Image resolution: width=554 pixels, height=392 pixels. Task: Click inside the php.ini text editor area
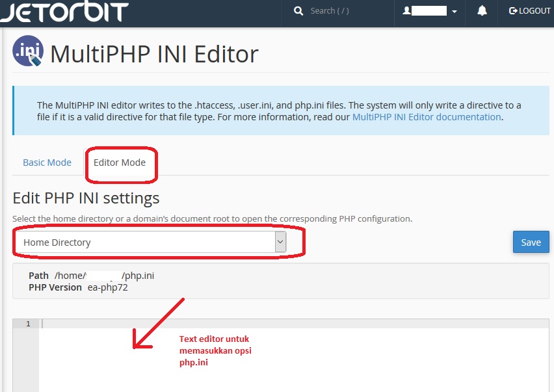pos(294,357)
